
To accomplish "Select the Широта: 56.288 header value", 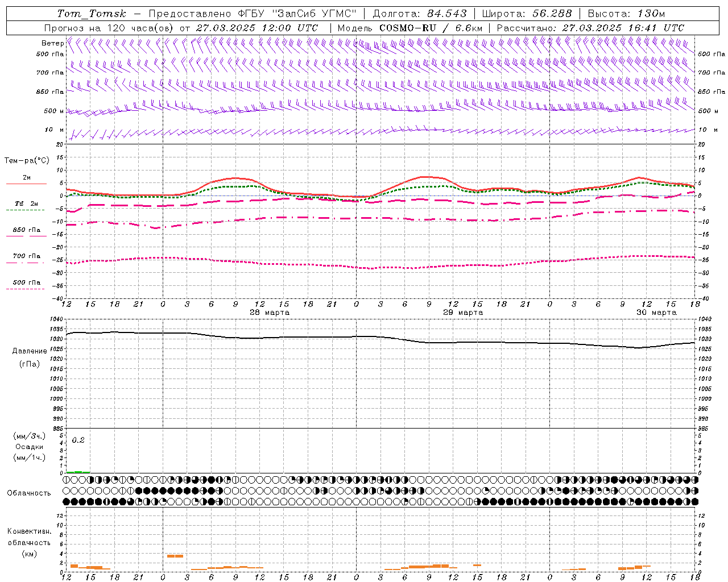I will [x=527, y=14].
